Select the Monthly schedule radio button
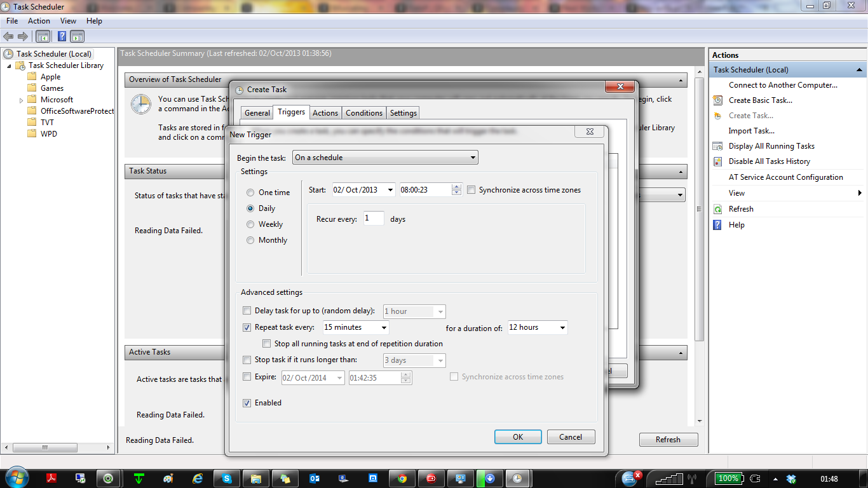This screenshot has width=868, height=488. [x=250, y=240]
